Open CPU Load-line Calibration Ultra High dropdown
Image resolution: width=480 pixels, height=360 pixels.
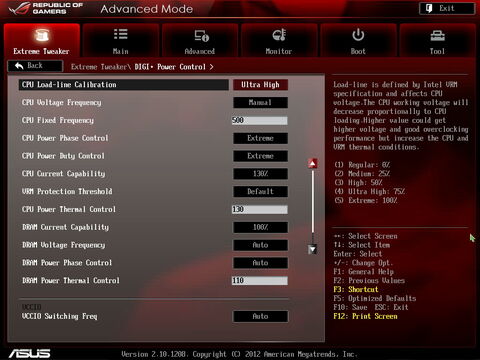click(x=260, y=85)
